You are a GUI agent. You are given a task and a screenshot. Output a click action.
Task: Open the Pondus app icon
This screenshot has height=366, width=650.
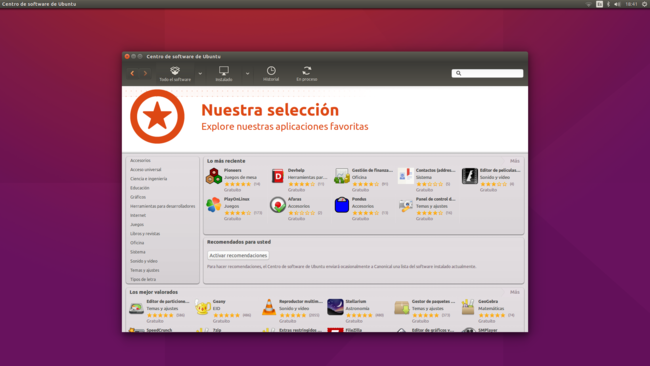tap(342, 205)
